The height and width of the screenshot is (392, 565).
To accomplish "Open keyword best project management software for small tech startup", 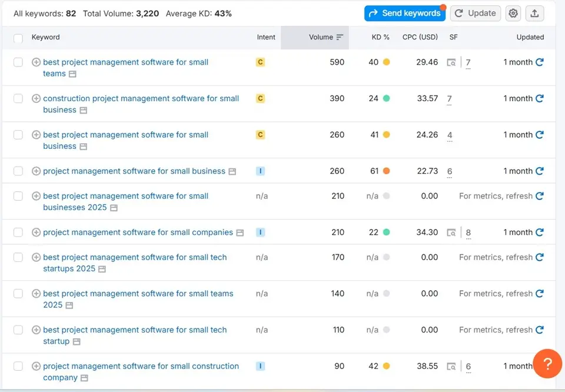I will tap(135, 335).
